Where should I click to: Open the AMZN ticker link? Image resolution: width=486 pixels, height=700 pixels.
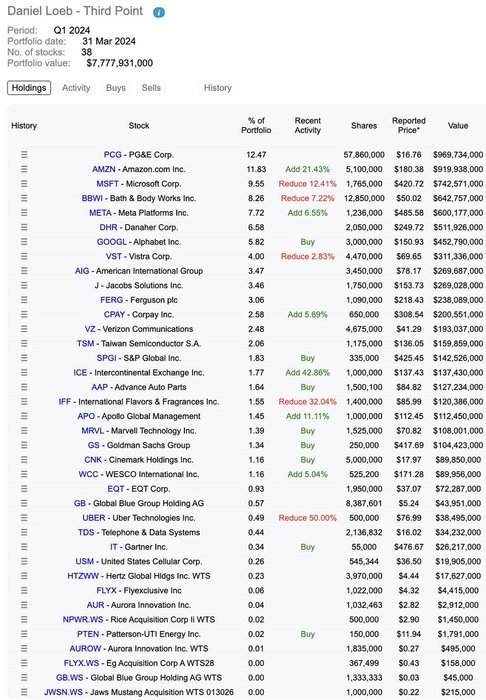[104, 169]
